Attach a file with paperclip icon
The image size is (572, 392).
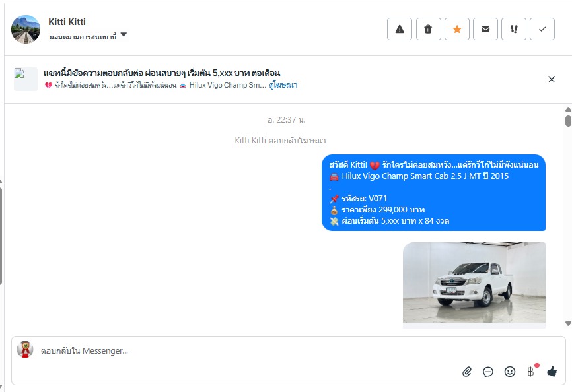click(467, 372)
